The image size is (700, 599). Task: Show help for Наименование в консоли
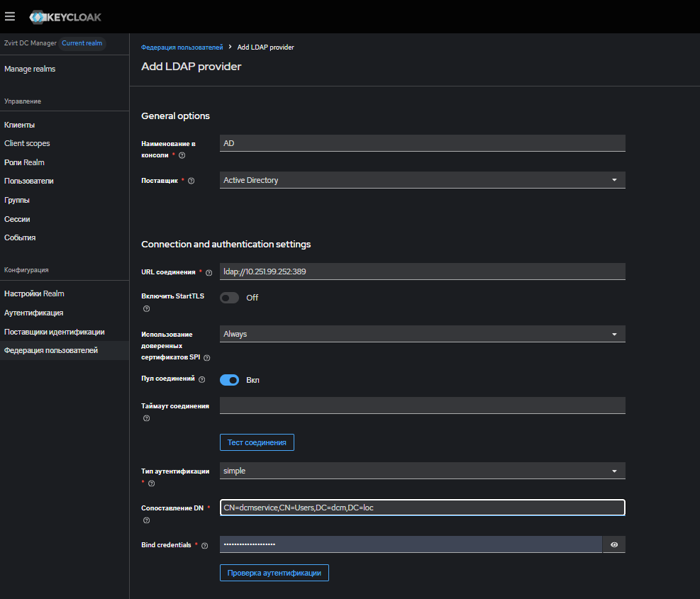point(182,155)
